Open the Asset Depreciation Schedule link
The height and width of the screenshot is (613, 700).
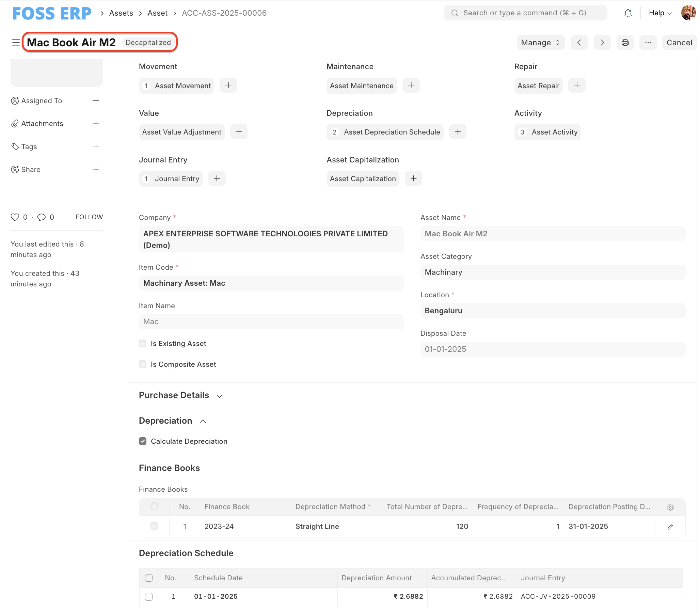point(392,132)
